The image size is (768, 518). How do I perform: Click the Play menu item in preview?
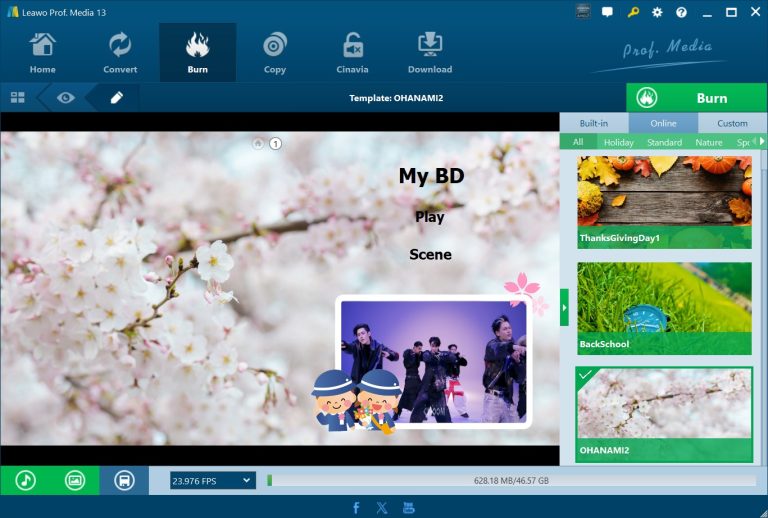pyautogui.click(x=430, y=217)
